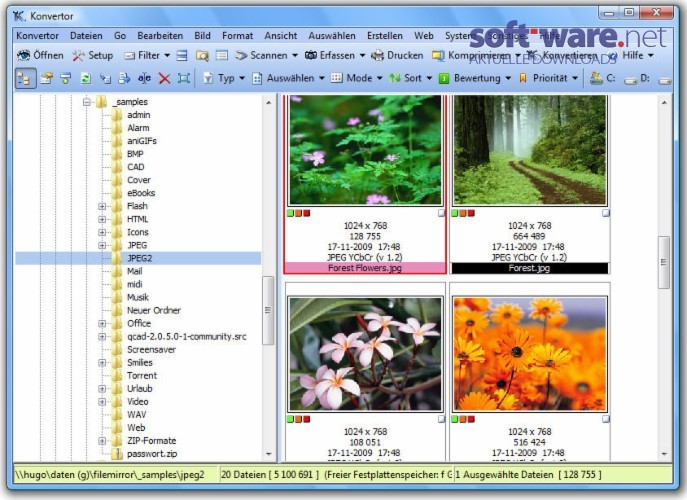
Task: Tick the checkbox under orange flowers thumbnail
Action: [x=606, y=419]
